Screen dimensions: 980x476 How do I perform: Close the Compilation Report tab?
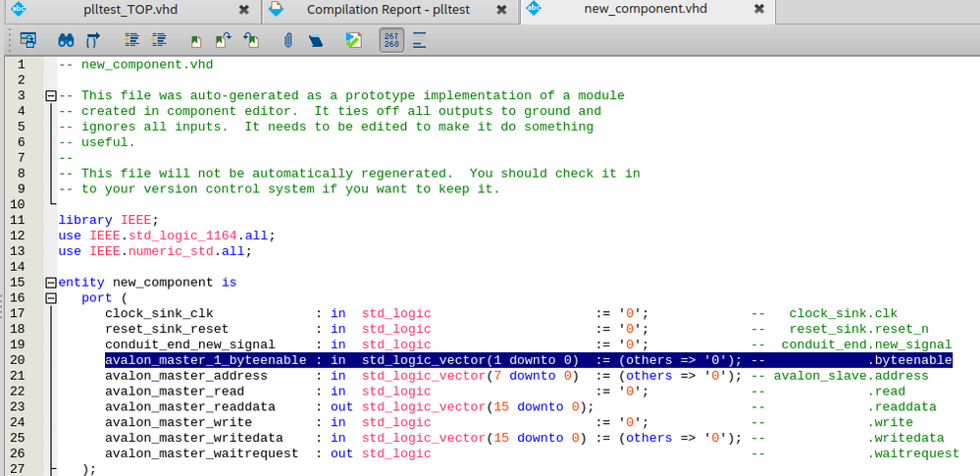(500, 10)
